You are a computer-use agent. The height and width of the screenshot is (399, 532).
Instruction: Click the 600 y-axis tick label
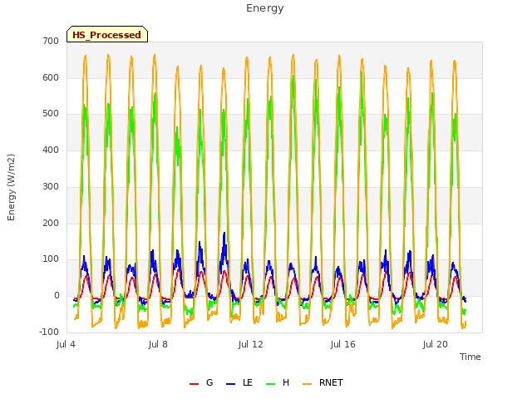(51, 77)
